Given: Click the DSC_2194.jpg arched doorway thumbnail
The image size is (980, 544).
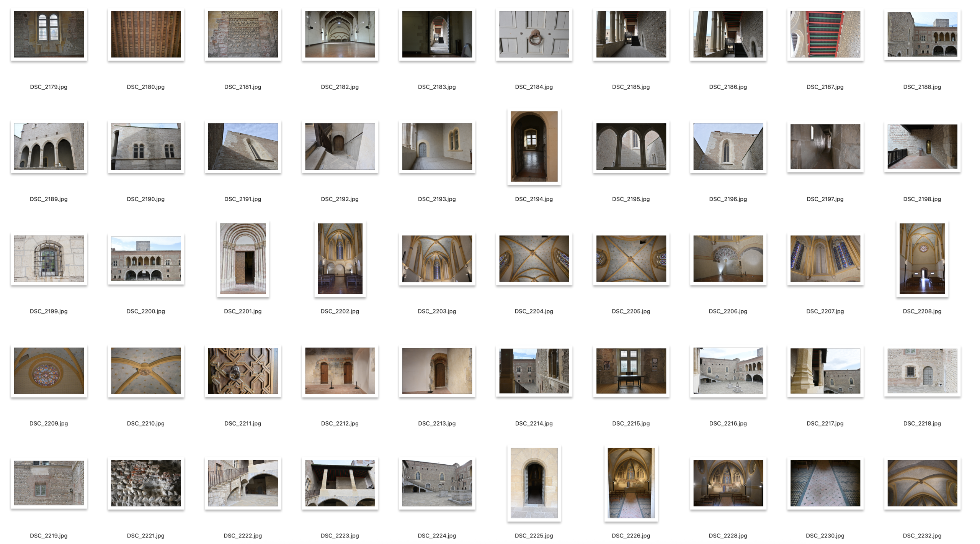Looking at the screenshot, I should pos(534,146).
